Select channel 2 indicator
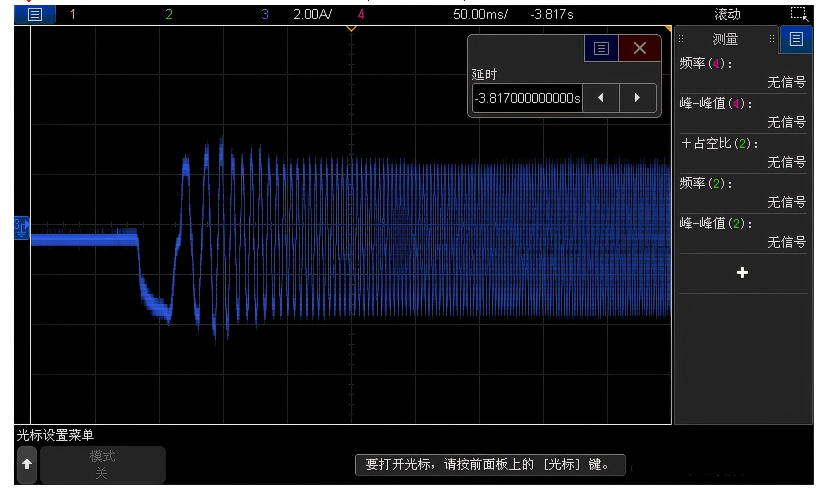The width and height of the screenshot is (824, 499). pos(169,14)
